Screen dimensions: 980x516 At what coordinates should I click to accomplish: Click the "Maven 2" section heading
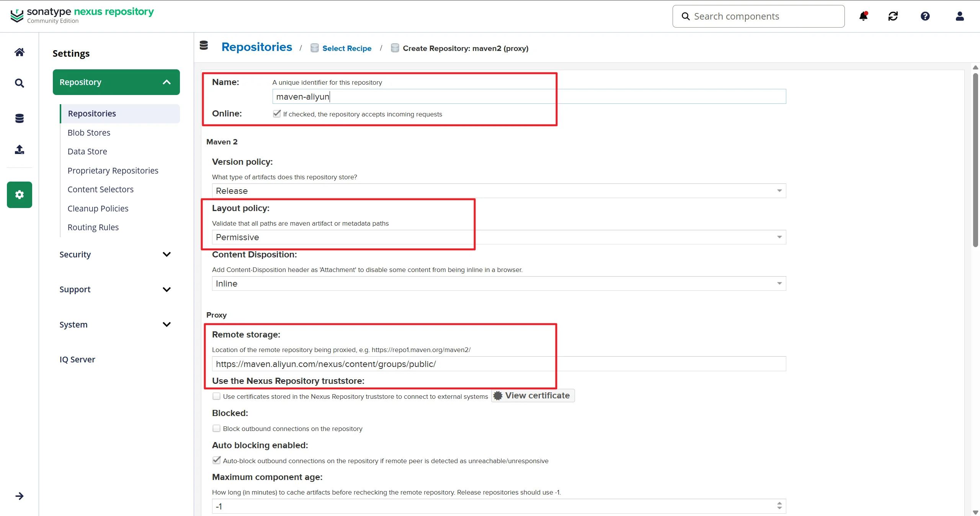pos(222,142)
